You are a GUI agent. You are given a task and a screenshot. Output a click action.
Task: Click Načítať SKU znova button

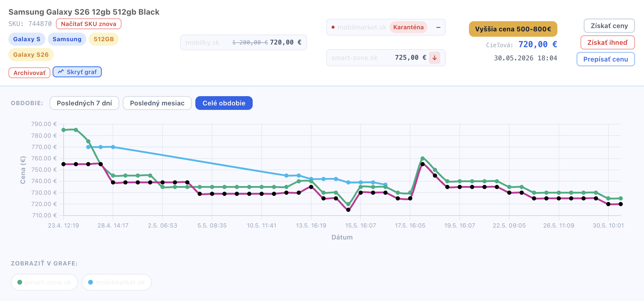[x=89, y=24]
